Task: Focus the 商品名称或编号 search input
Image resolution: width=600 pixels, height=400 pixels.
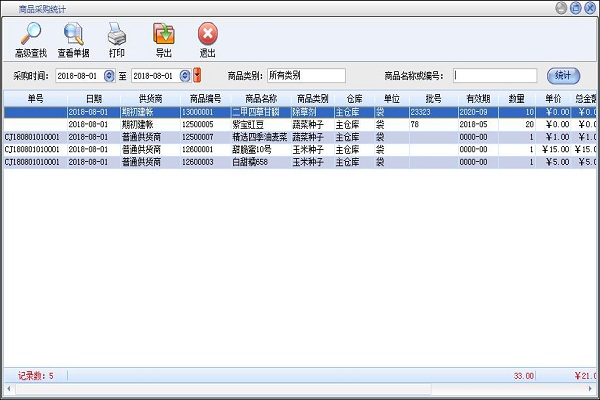Action: [494, 75]
